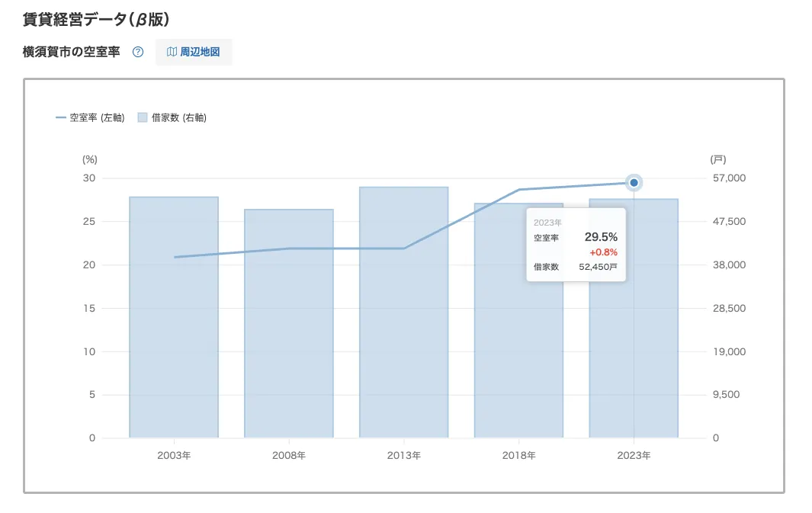Screen dimensions: 812x513
Task: Click the 2023年 x-axis label
Action: [634, 456]
